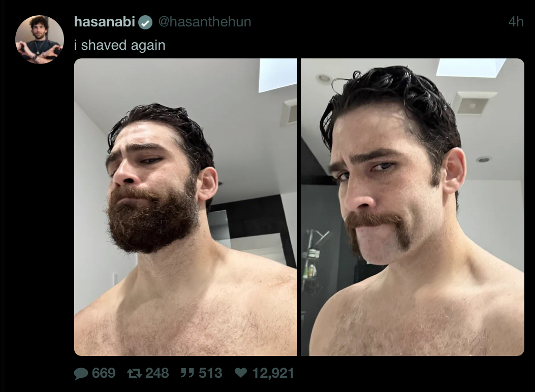Image resolution: width=535 pixels, height=392 pixels.
Task: View the 248 retweets count
Action: (x=157, y=373)
